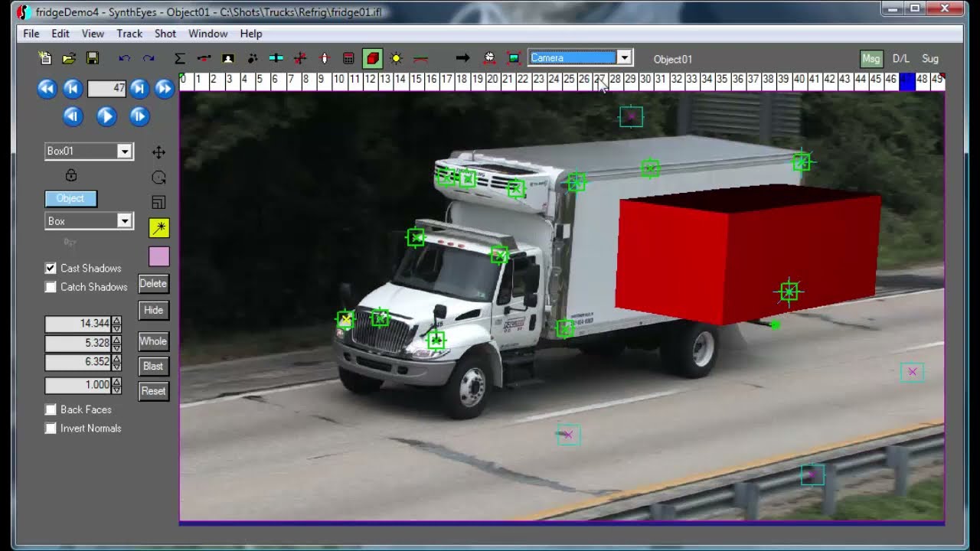This screenshot has height=551, width=980.
Task: Open the pink color swatch
Action: point(159,256)
